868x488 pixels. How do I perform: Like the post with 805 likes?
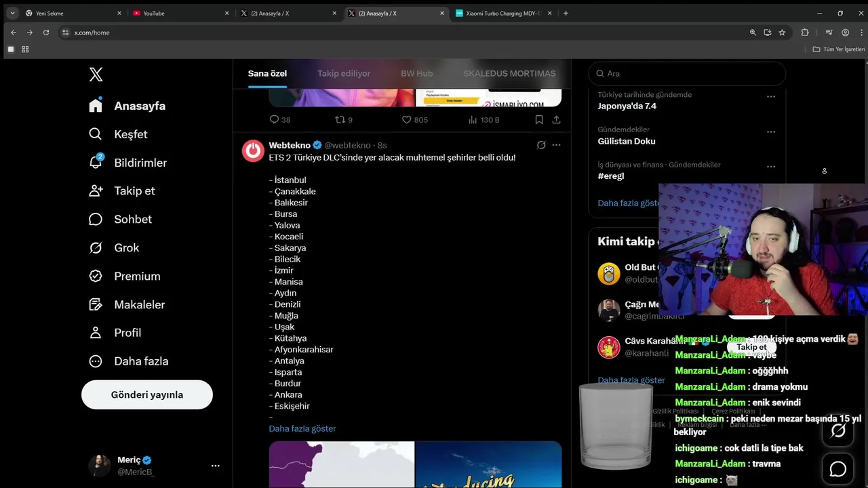tap(407, 119)
